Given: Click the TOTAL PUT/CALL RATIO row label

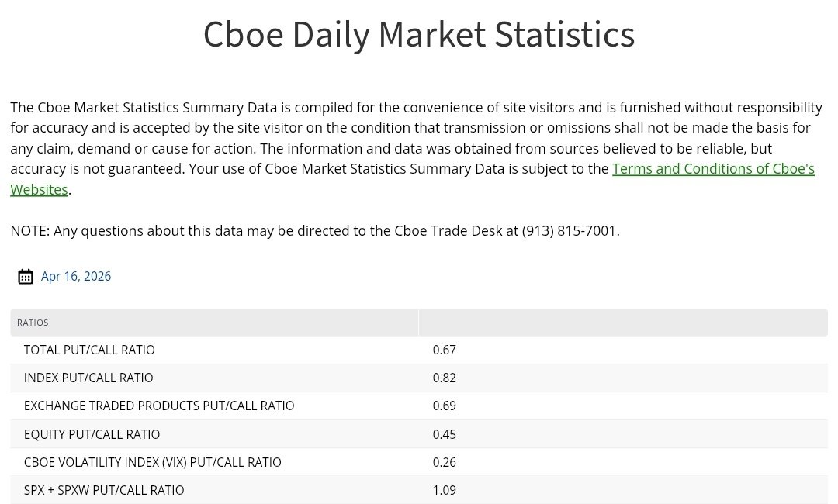Looking at the screenshot, I should [x=89, y=350].
